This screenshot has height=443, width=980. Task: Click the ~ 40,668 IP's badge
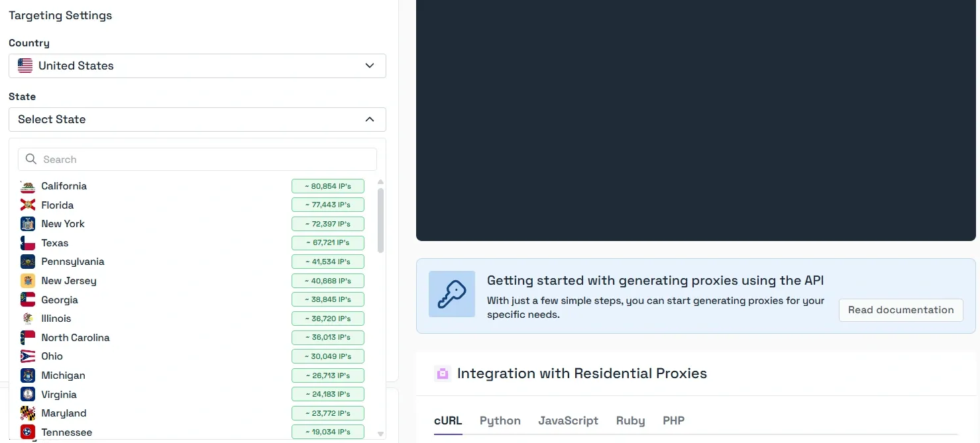tap(328, 281)
